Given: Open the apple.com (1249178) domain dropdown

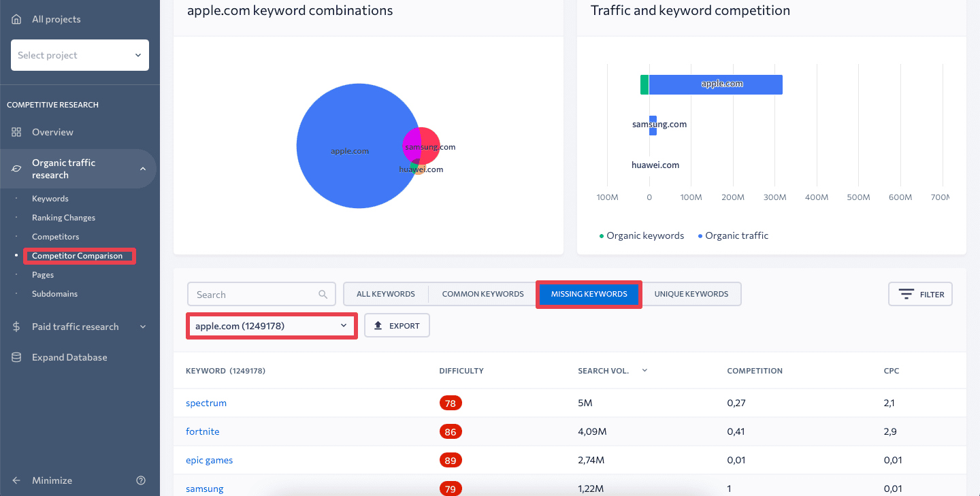Looking at the screenshot, I should click(272, 326).
